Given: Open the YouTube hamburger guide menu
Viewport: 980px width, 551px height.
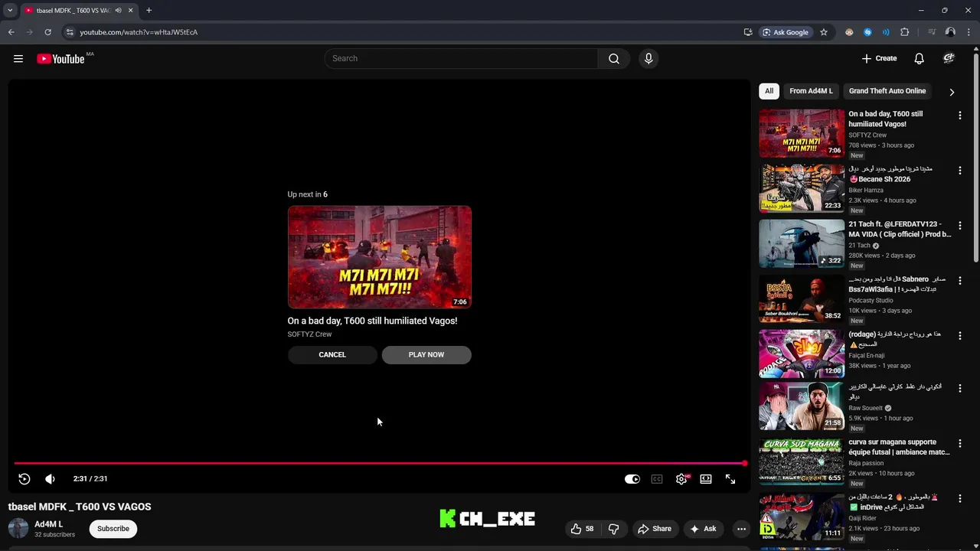Looking at the screenshot, I should [x=18, y=58].
